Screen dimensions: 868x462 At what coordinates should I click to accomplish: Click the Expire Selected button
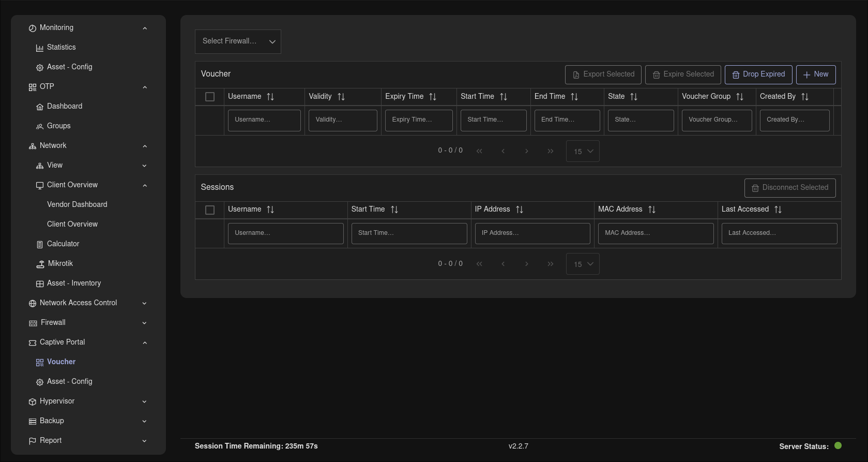683,74
